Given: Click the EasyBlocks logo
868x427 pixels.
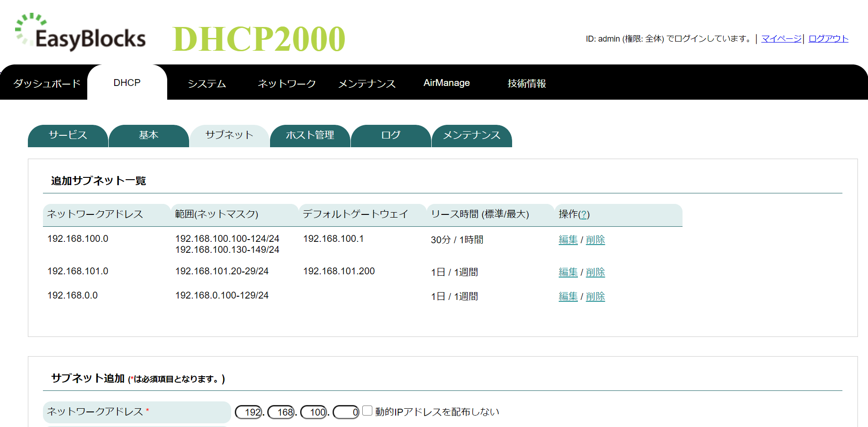Looking at the screenshot, I should click(80, 32).
